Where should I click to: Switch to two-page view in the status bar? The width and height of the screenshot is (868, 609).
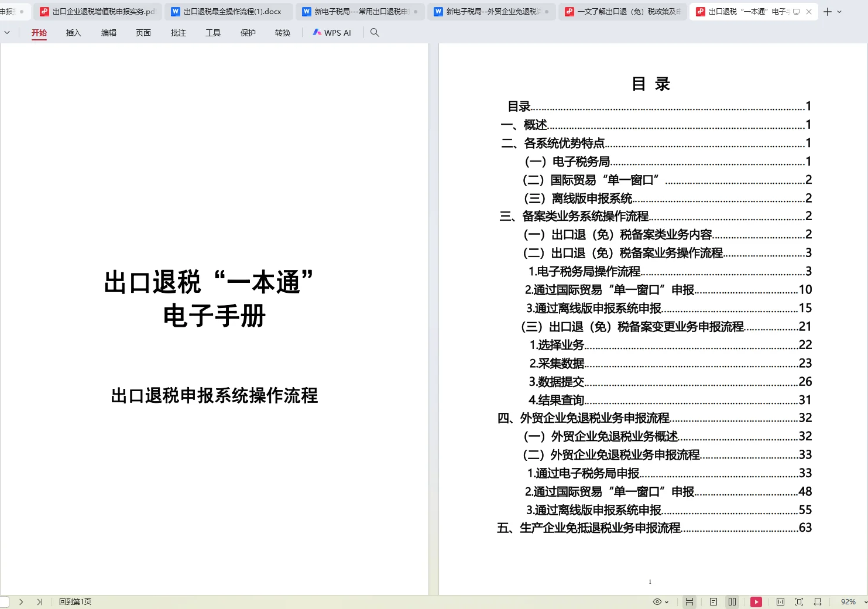[732, 601]
